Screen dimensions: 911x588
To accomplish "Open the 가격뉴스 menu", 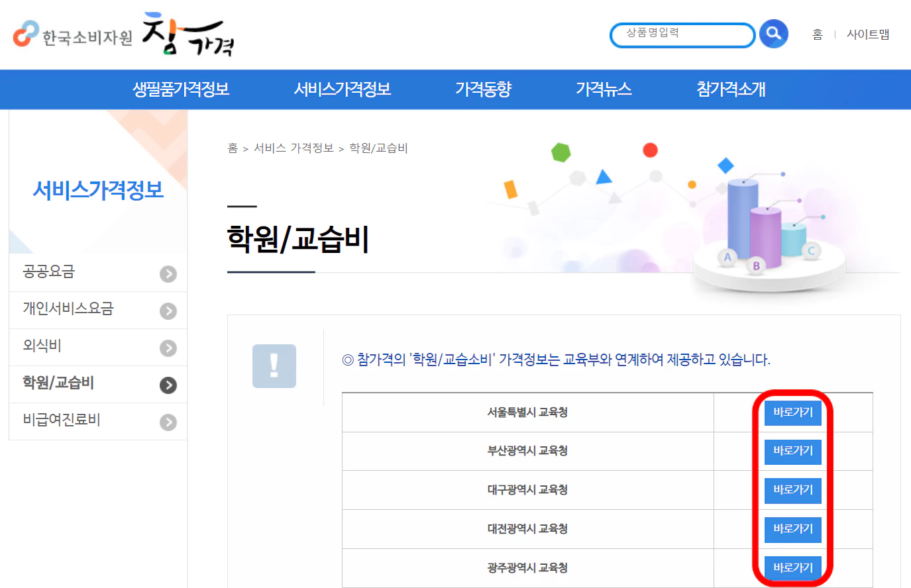I will click(604, 89).
